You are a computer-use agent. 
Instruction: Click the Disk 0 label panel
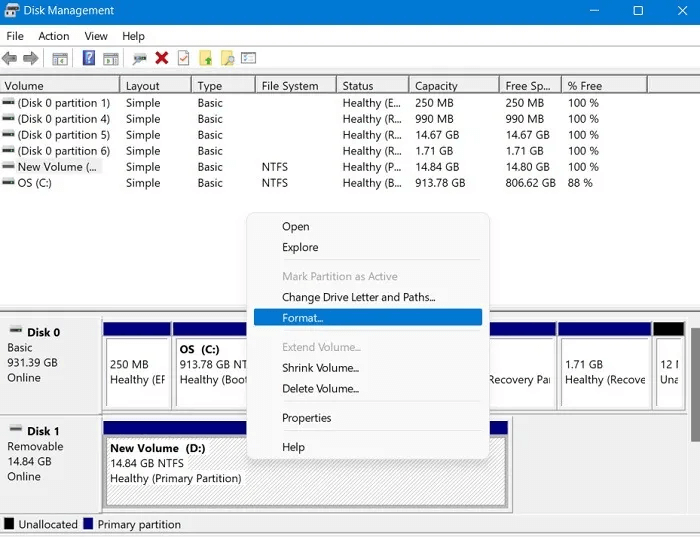[x=50, y=365]
